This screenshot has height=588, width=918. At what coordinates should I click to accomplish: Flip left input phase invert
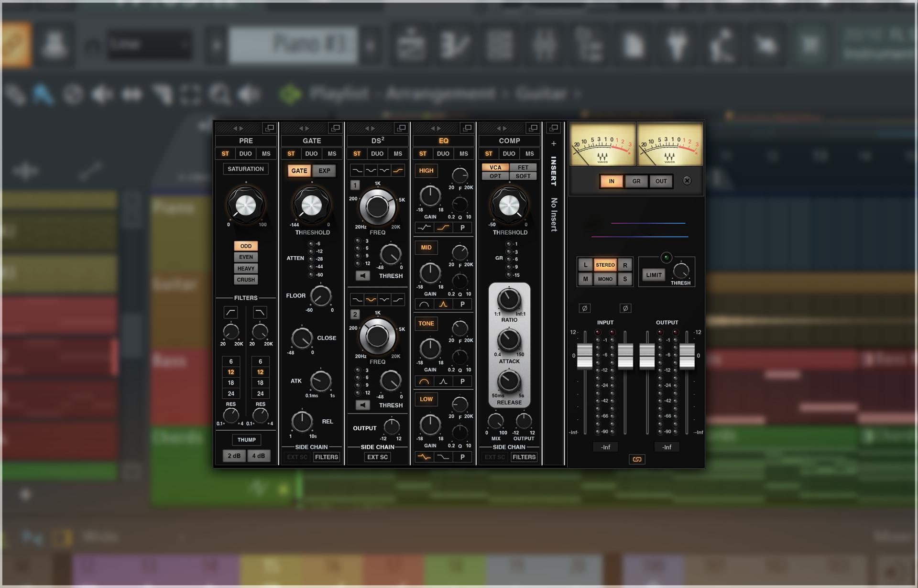(x=584, y=308)
